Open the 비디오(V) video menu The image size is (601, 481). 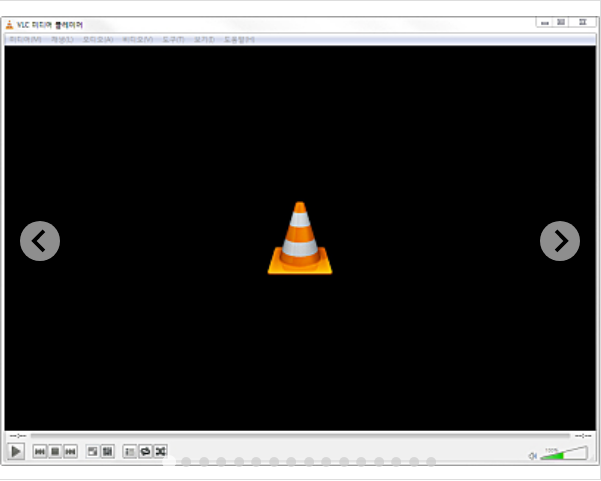[x=138, y=39]
